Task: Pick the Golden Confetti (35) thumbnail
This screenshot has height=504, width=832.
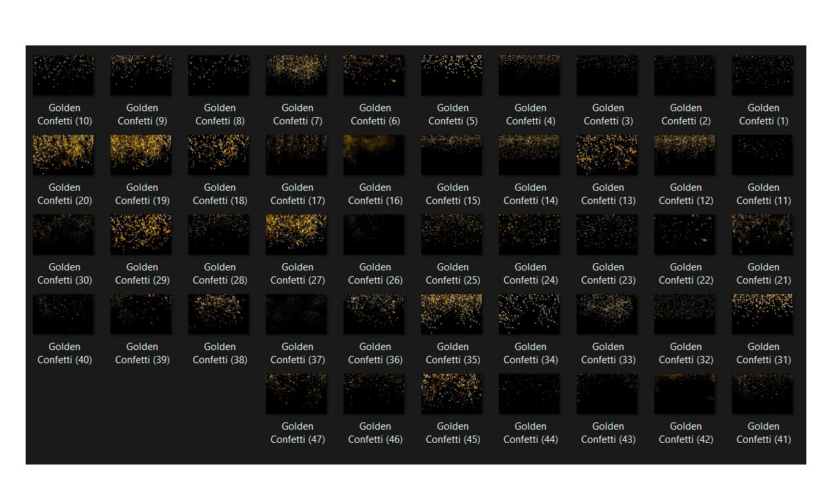Action: [452, 314]
